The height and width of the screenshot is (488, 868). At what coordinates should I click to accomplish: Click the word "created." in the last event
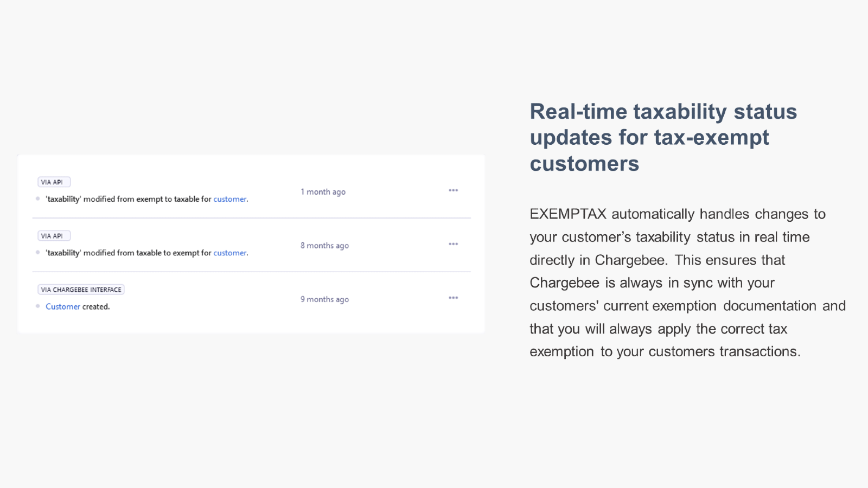click(x=96, y=306)
